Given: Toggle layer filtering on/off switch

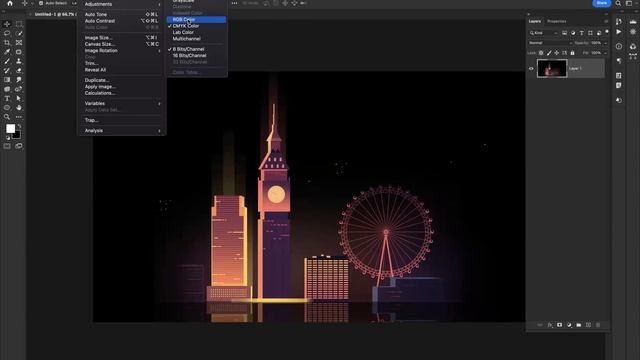Looking at the screenshot, I should pyautogui.click(x=607, y=32).
